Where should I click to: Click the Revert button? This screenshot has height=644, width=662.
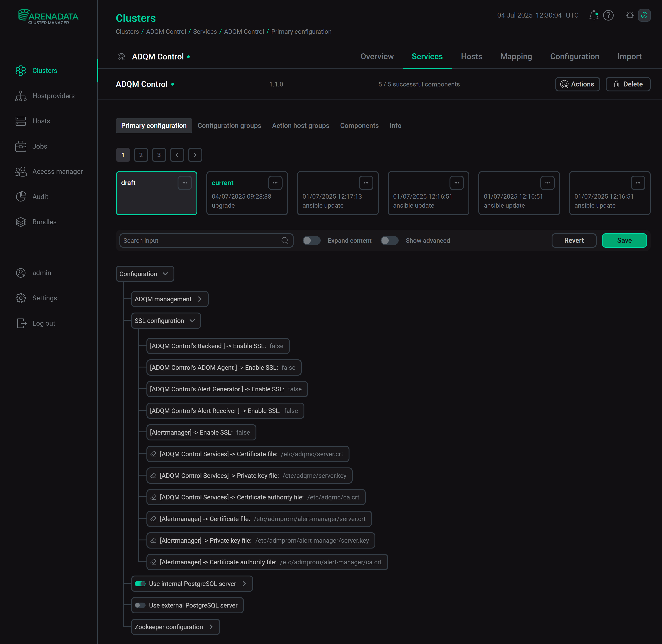[x=574, y=240]
